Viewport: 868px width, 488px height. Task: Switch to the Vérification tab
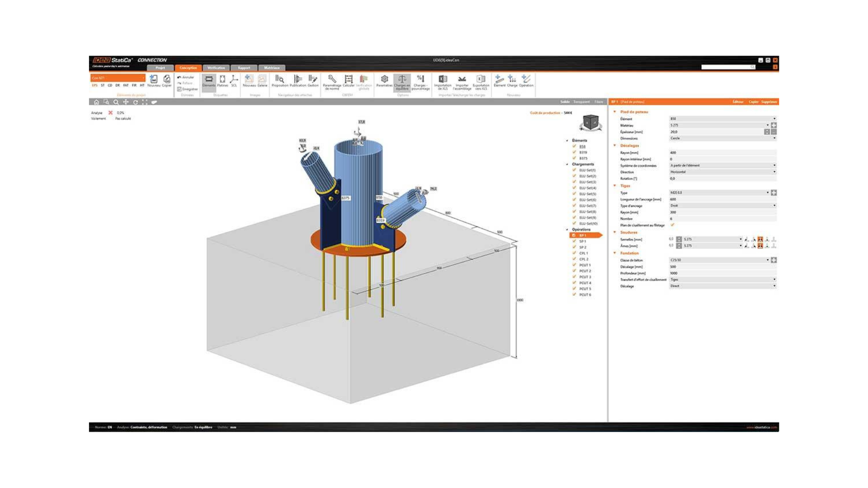point(216,68)
